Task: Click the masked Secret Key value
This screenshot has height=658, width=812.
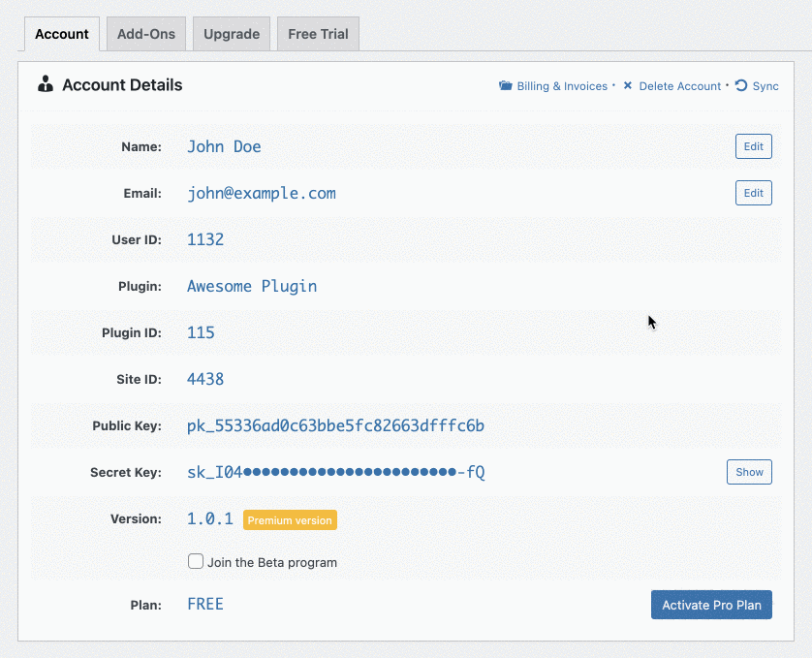Action: click(335, 472)
